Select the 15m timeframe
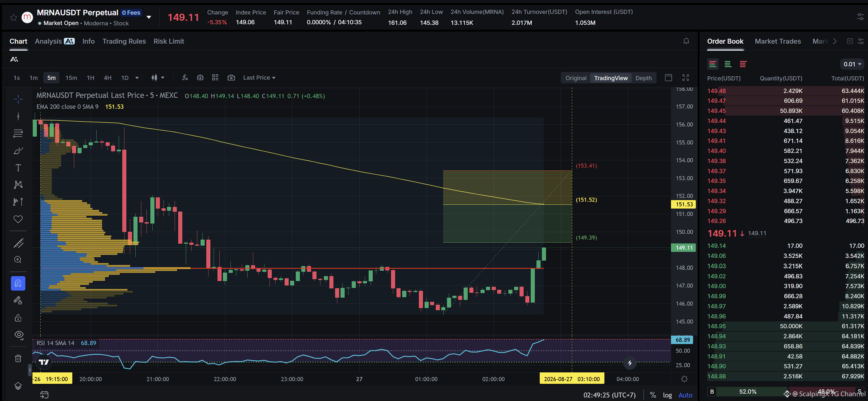This screenshot has height=401, width=868. pos(71,78)
